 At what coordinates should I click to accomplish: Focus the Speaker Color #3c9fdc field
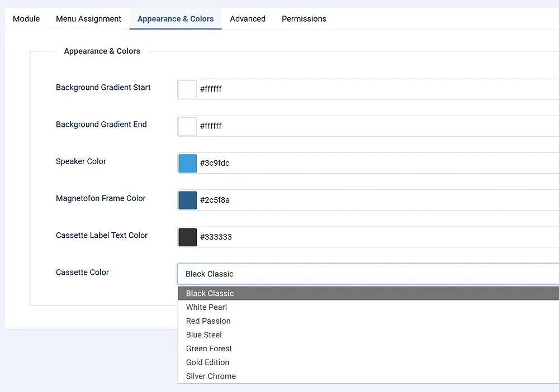[x=375, y=163]
